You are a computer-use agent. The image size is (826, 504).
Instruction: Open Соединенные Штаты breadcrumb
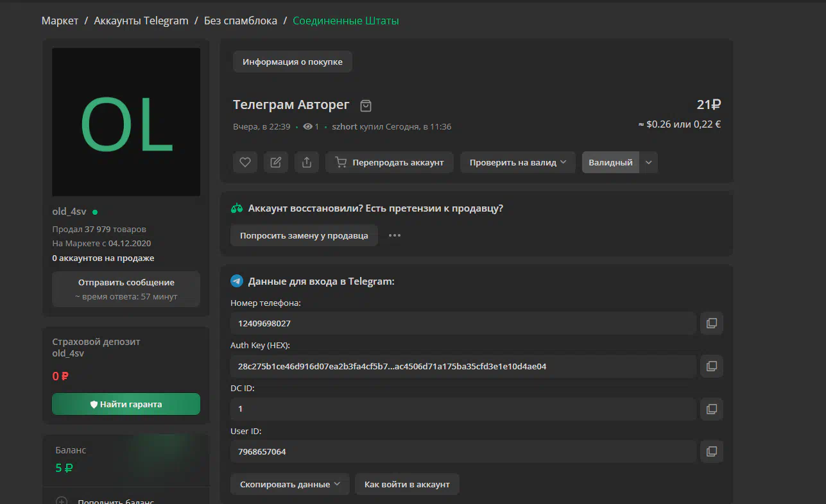346,21
